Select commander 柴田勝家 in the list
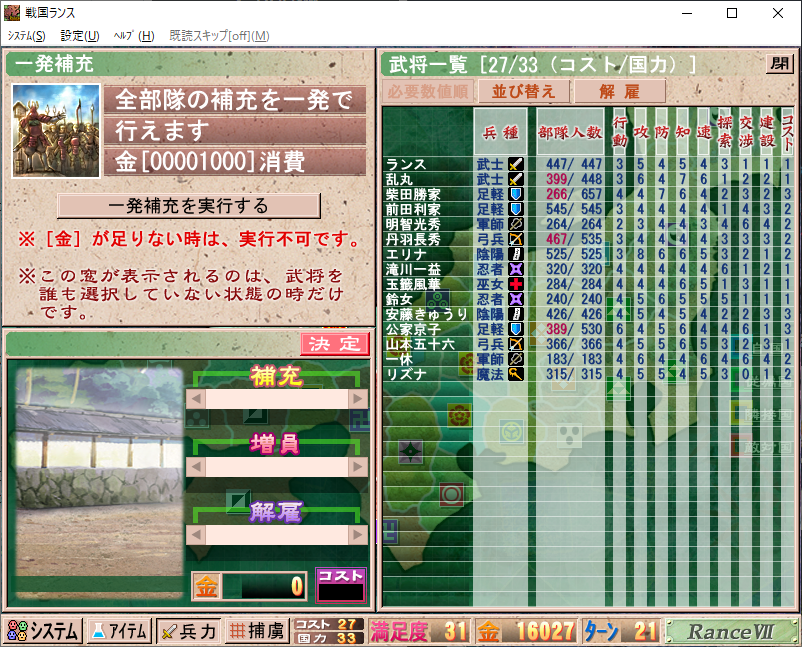 click(x=413, y=194)
